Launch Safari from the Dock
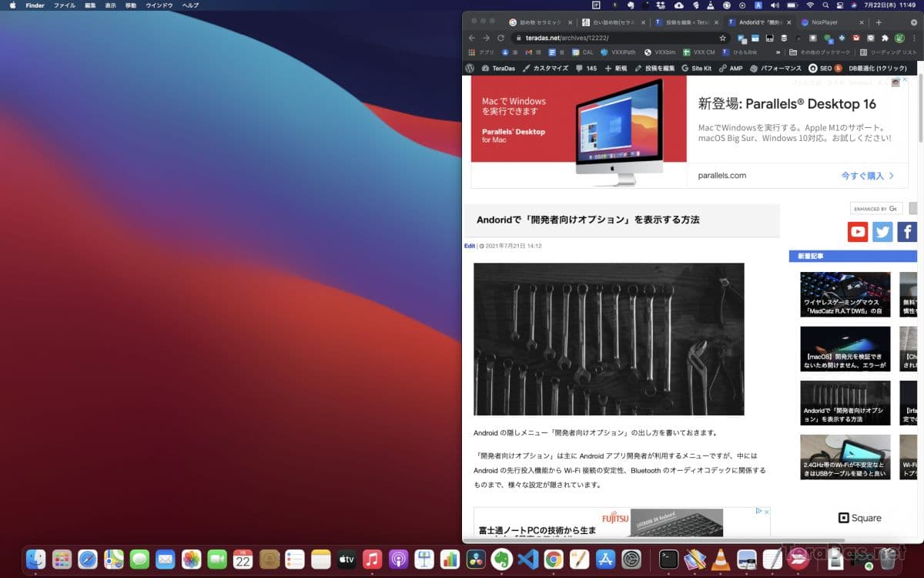This screenshot has height=578, width=924. (88, 560)
